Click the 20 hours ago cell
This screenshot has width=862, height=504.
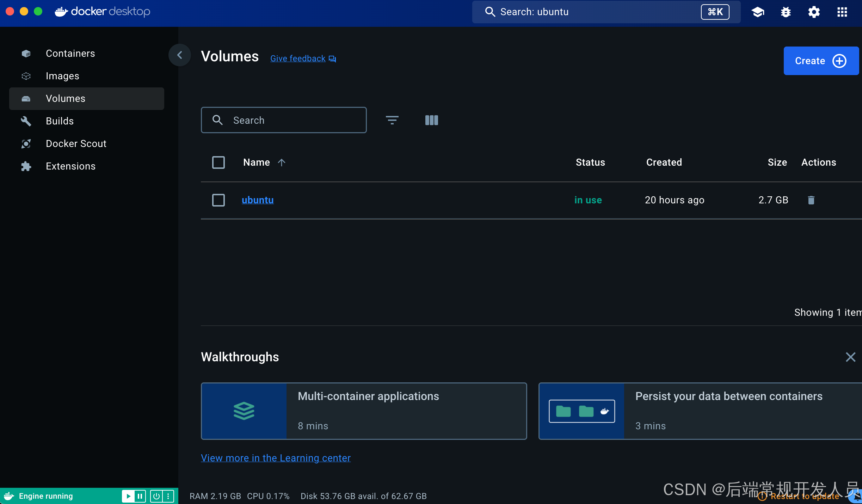[675, 200]
